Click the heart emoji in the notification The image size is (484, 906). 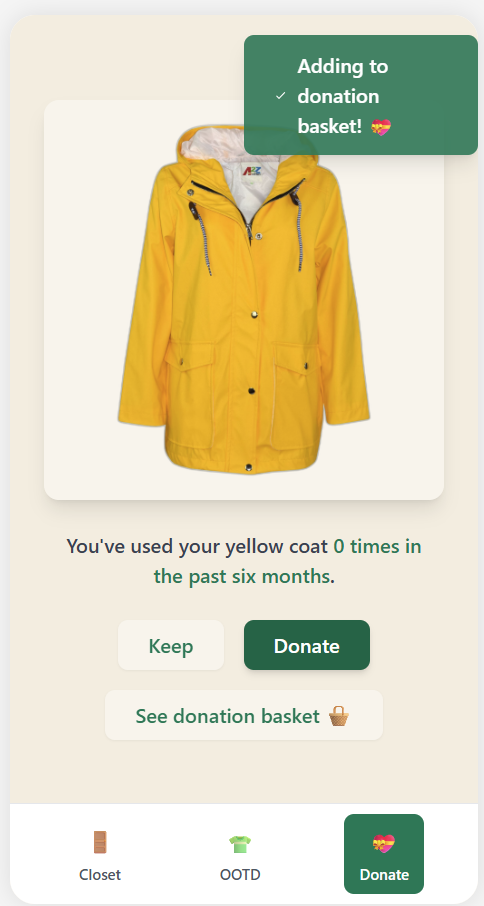[x=381, y=127]
